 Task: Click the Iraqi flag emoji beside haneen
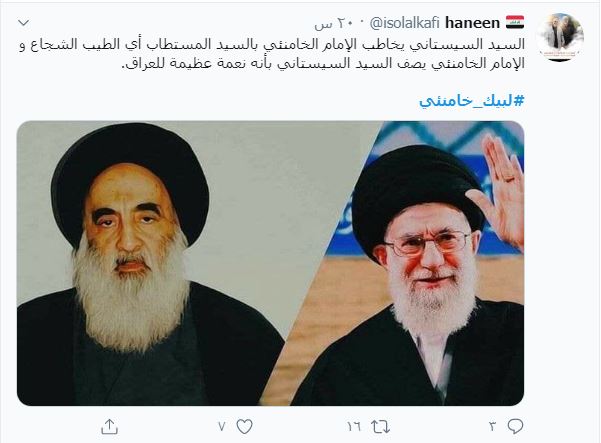[515, 23]
